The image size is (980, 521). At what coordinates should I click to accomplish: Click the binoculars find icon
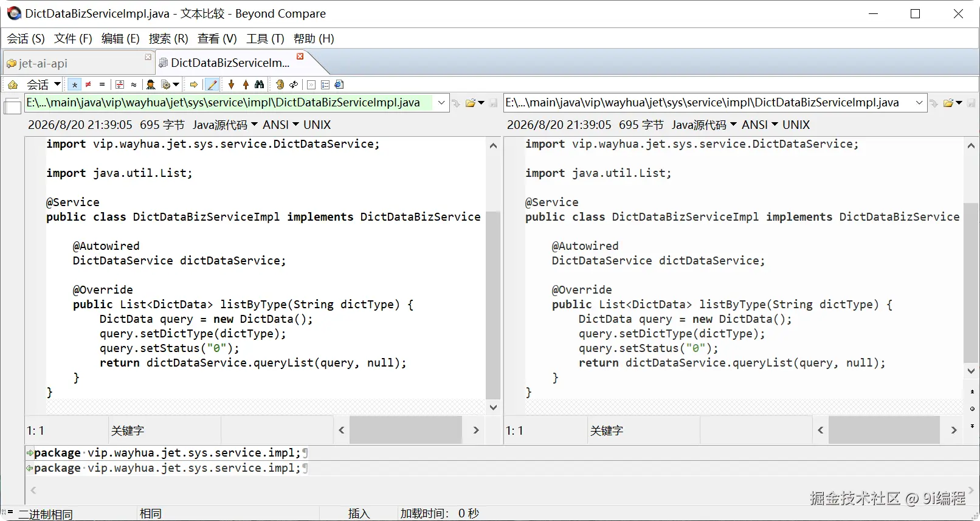click(x=260, y=85)
